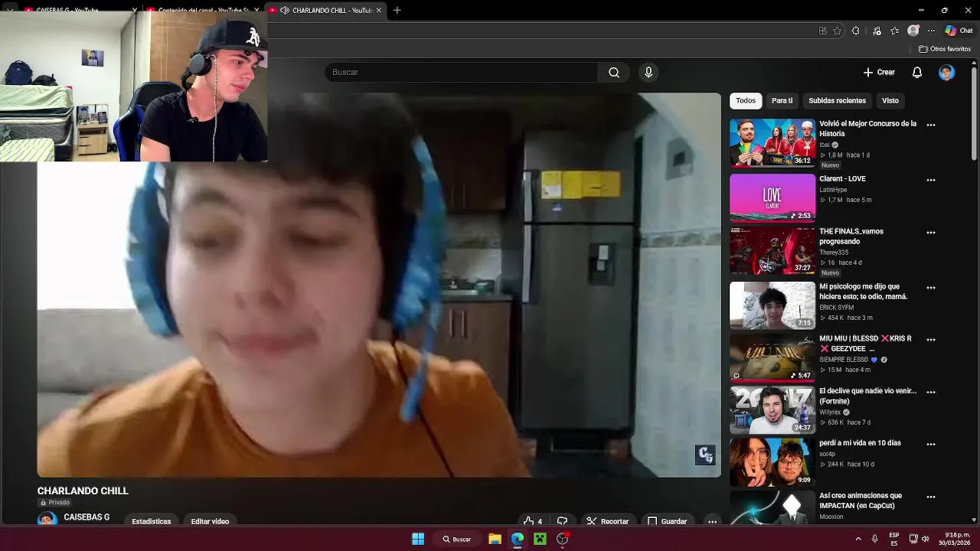Open the OBS icon in the taskbar

coord(563,539)
